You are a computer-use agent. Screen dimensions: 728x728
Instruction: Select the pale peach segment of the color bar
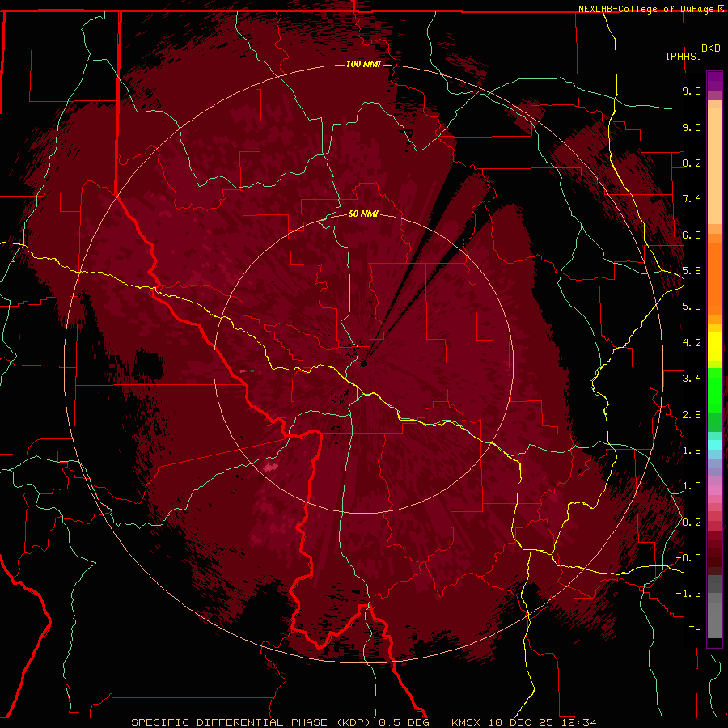714,167
